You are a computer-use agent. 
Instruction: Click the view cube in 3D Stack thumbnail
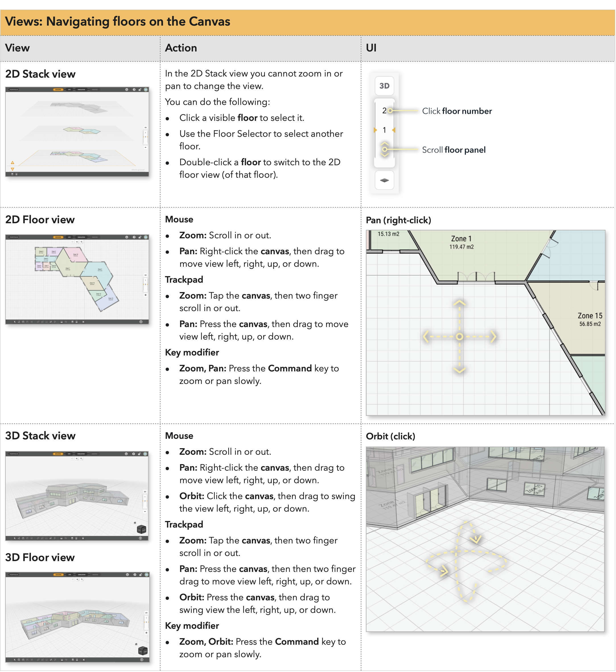pos(141,529)
